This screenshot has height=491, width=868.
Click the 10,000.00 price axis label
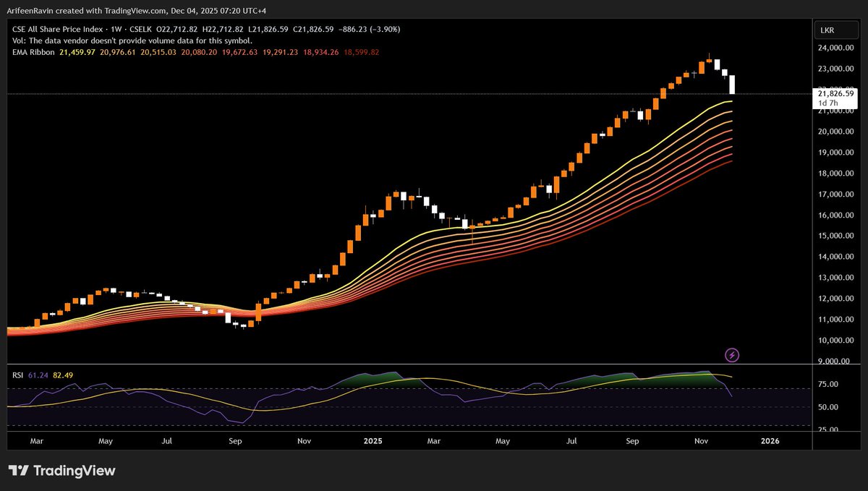point(836,341)
